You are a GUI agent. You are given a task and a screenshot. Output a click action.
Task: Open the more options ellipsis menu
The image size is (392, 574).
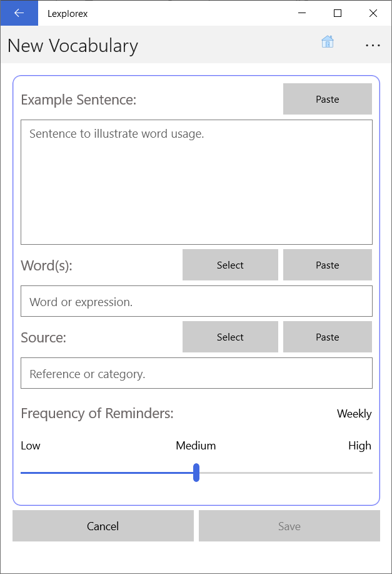pyautogui.click(x=373, y=45)
